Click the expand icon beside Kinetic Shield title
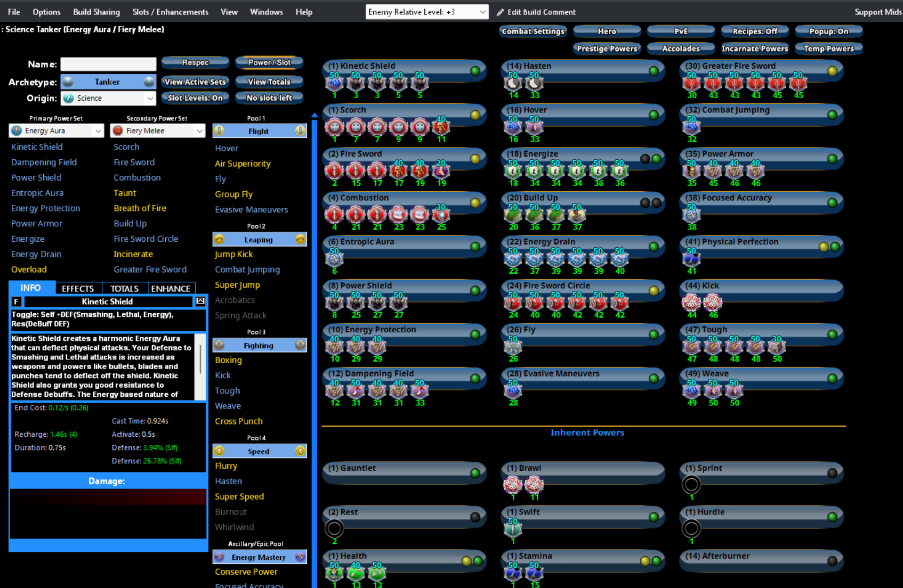Image resolution: width=903 pixels, height=588 pixels. 200,301
